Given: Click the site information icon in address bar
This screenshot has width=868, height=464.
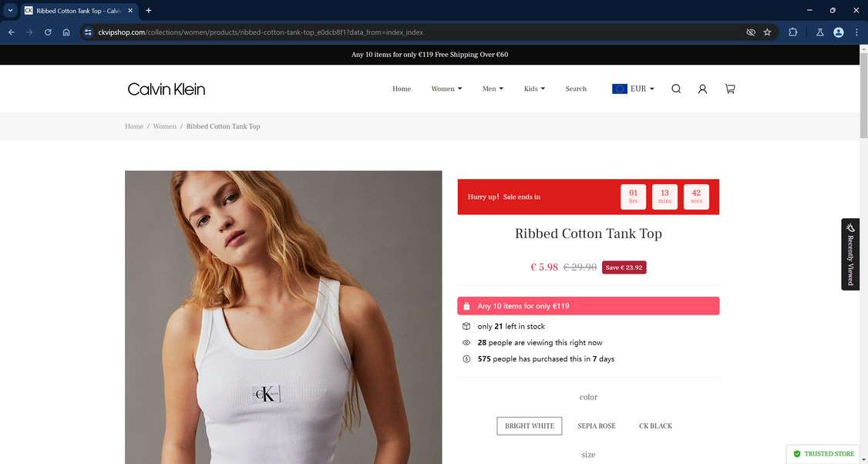Looking at the screenshot, I should coord(88,32).
